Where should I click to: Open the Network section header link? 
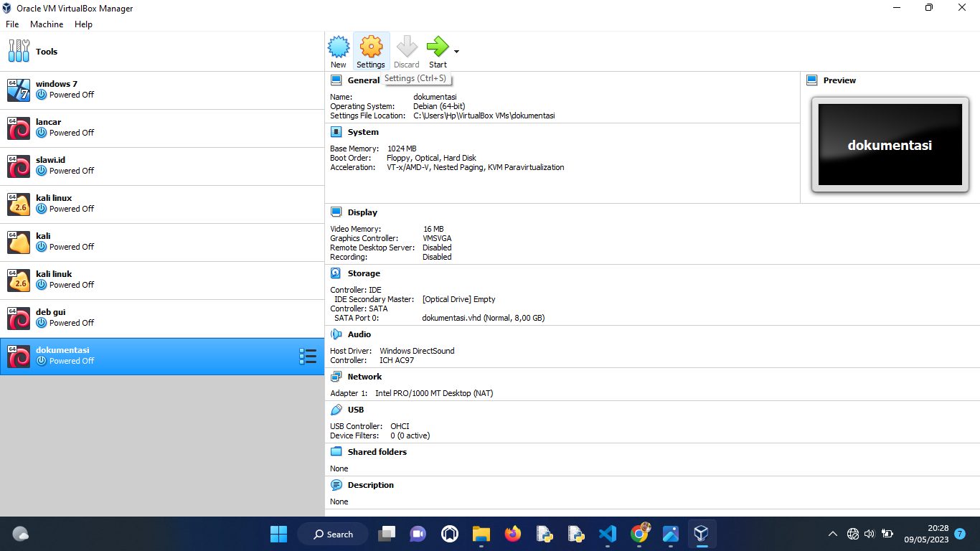pyautogui.click(x=364, y=377)
